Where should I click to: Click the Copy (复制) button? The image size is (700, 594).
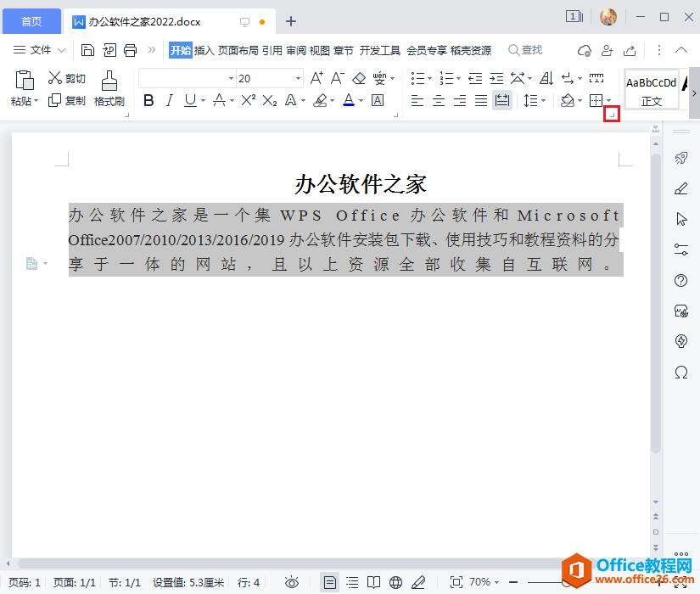tap(66, 100)
